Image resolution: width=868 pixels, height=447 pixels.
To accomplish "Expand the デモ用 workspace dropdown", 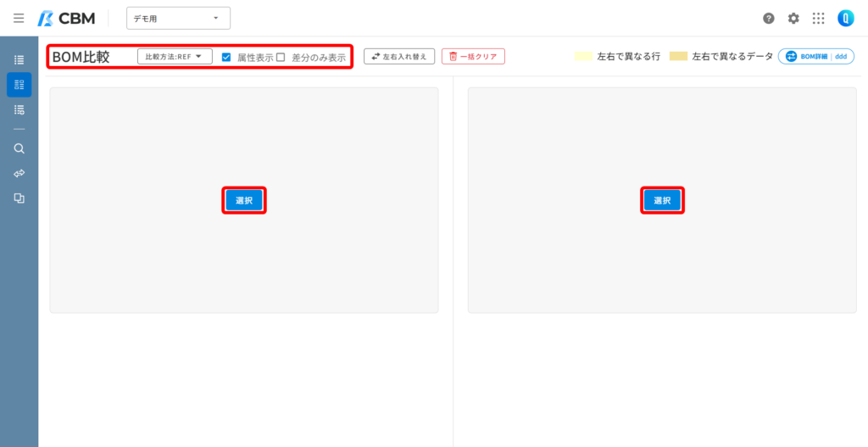I will coord(178,19).
